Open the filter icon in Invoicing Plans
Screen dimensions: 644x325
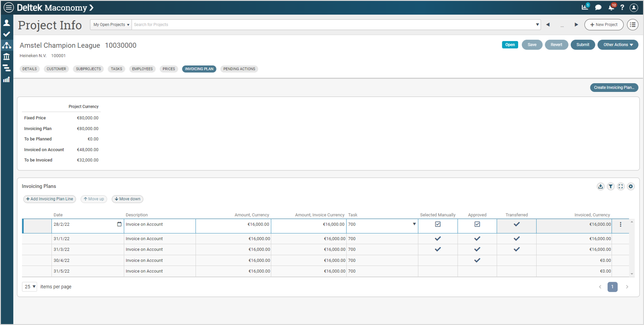pyautogui.click(x=611, y=187)
